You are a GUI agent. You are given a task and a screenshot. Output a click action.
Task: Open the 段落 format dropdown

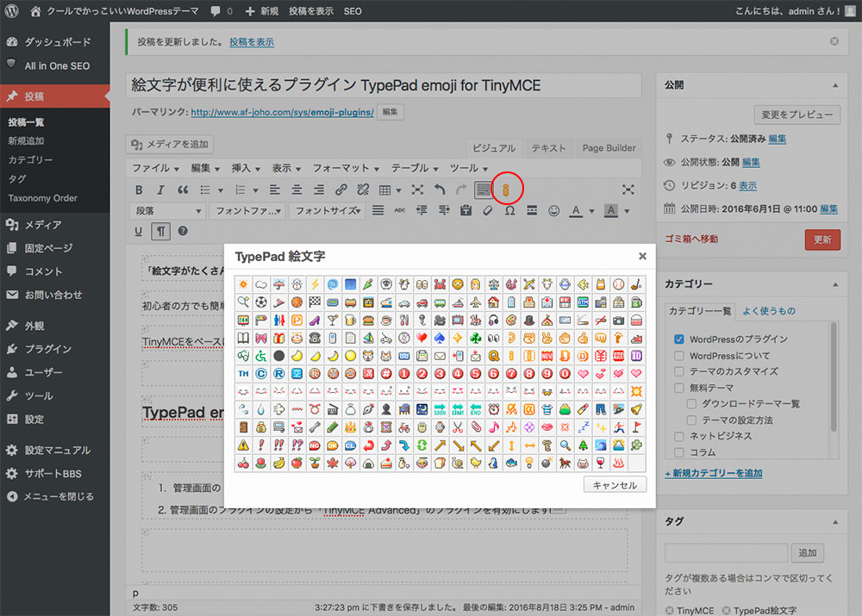168,210
